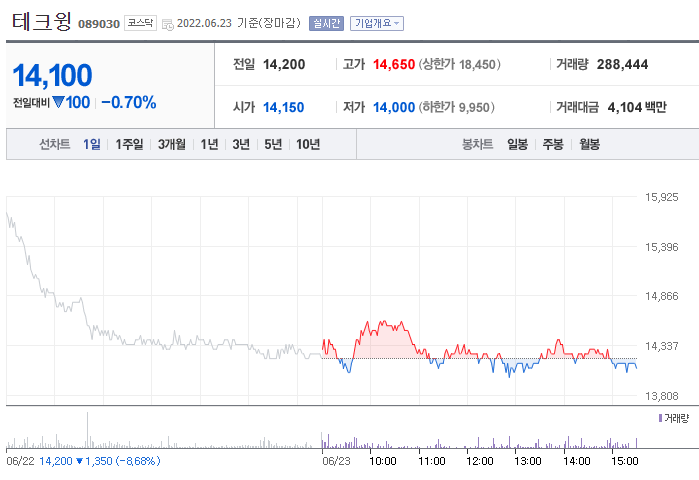The image size is (699, 480).
Task: Click the 06/23 date axis label
Action: [336, 461]
